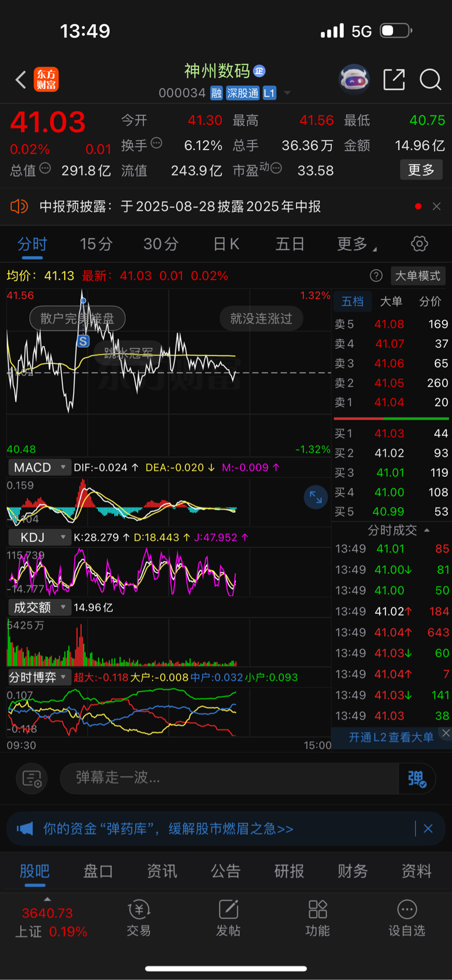Screen dimensions: 452x980
Task: Close the 资金弹药库 promo banner
Action: 428,829
